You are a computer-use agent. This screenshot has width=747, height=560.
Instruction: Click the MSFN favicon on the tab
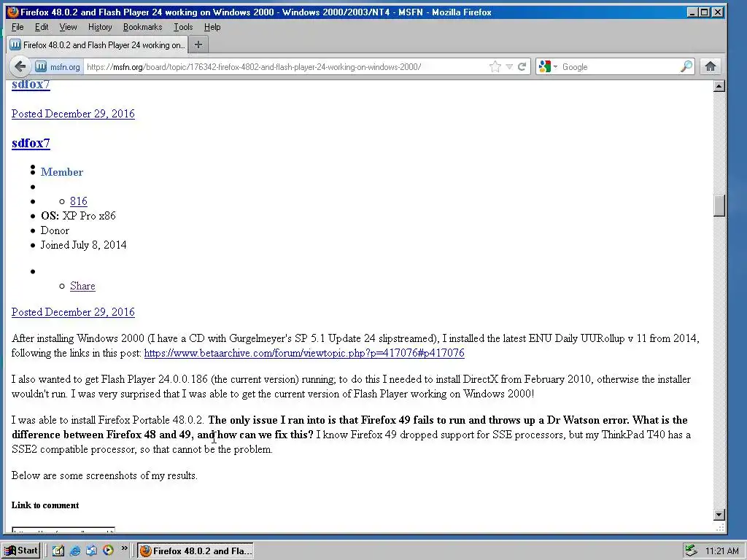click(15, 44)
